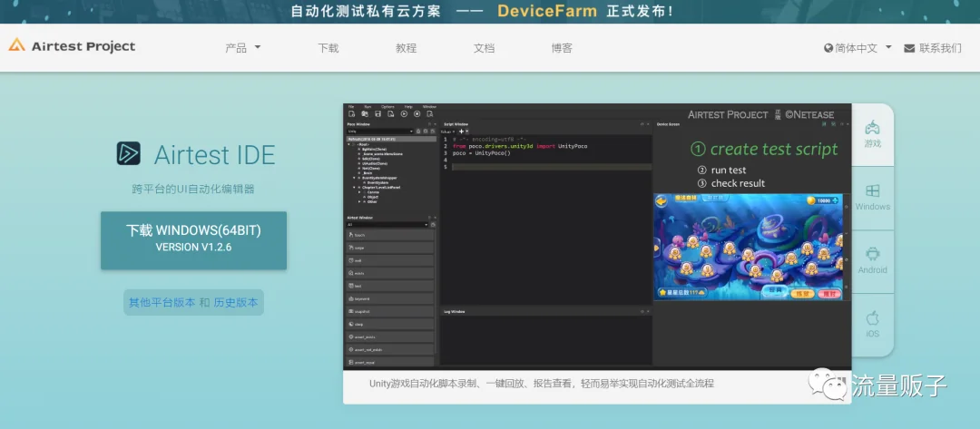Click the assert_not_exists command icon
980x429 pixels.
click(x=350, y=349)
